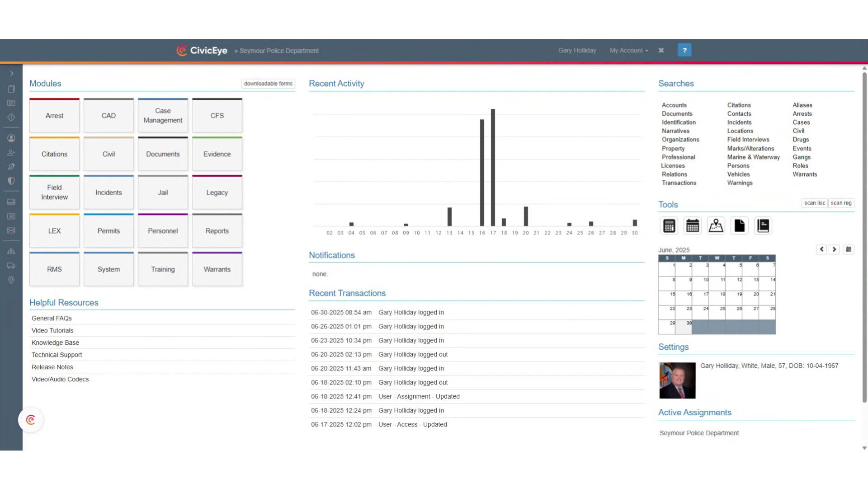Click the CivicEye logo
Viewport: 868px width, 488px height.
click(202, 50)
